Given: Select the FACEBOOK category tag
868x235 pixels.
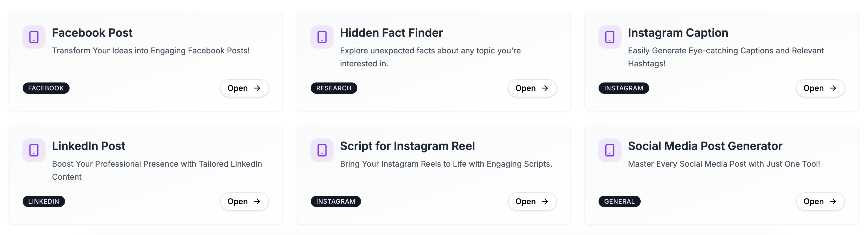Looking at the screenshot, I should [46, 88].
